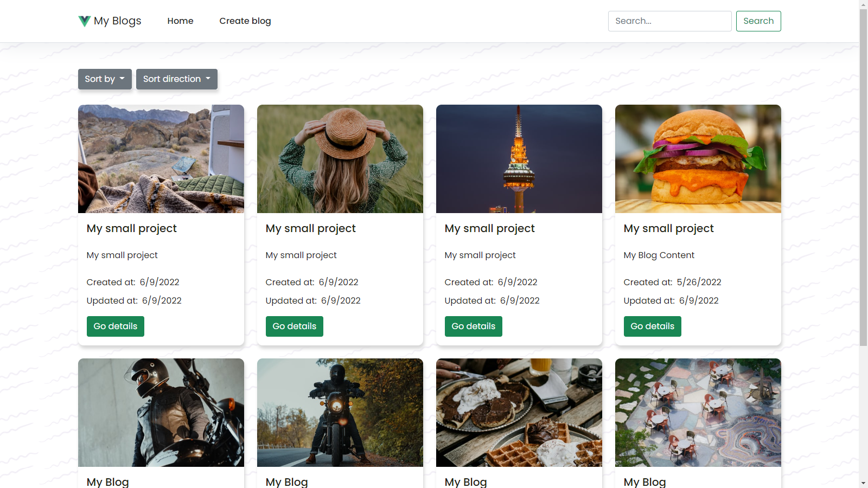Click 'My Blog' title under helmet close-up photo
The height and width of the screenshot is (488, 868).
108,482
